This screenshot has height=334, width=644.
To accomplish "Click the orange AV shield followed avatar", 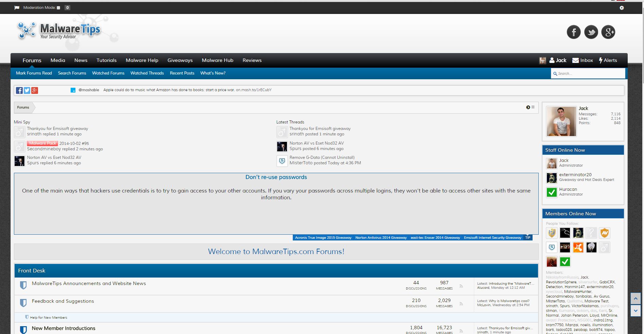I will coord(604,233).
